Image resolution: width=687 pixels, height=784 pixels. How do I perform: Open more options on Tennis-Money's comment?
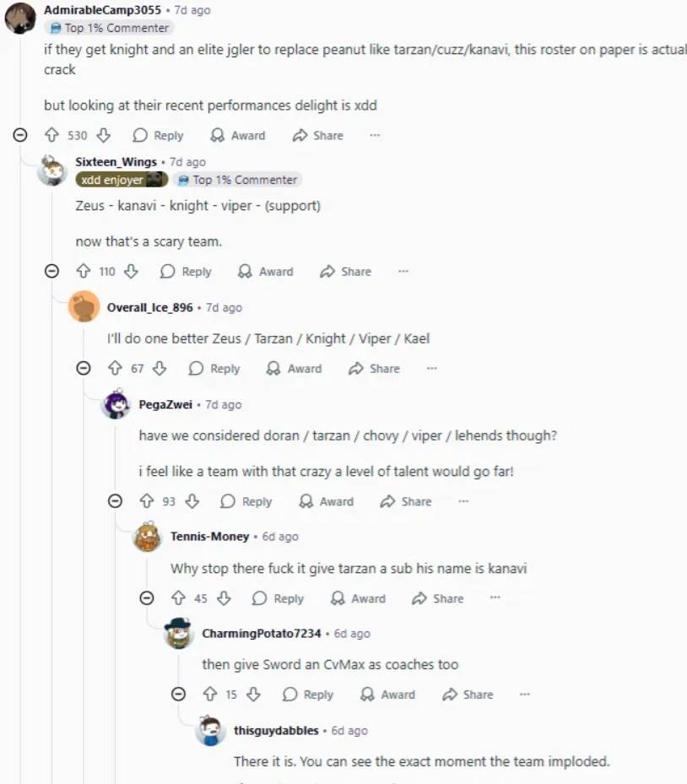click(495, 598)
